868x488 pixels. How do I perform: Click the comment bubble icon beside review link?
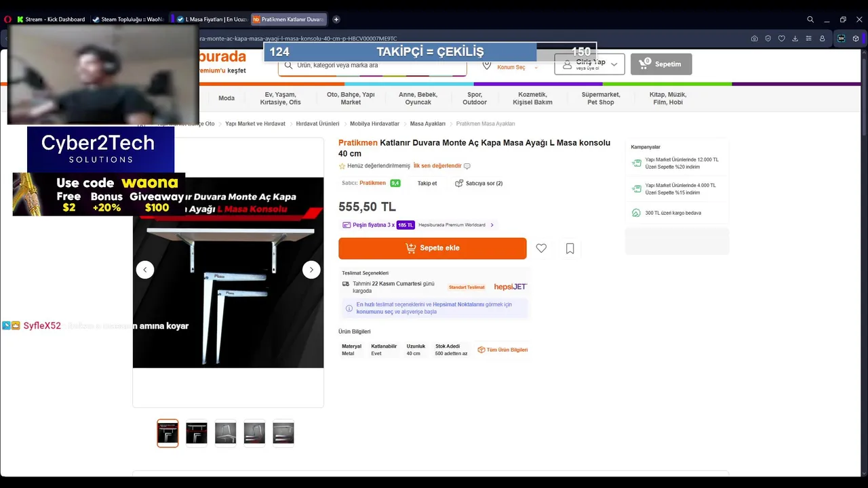click(x=467, y=166)
